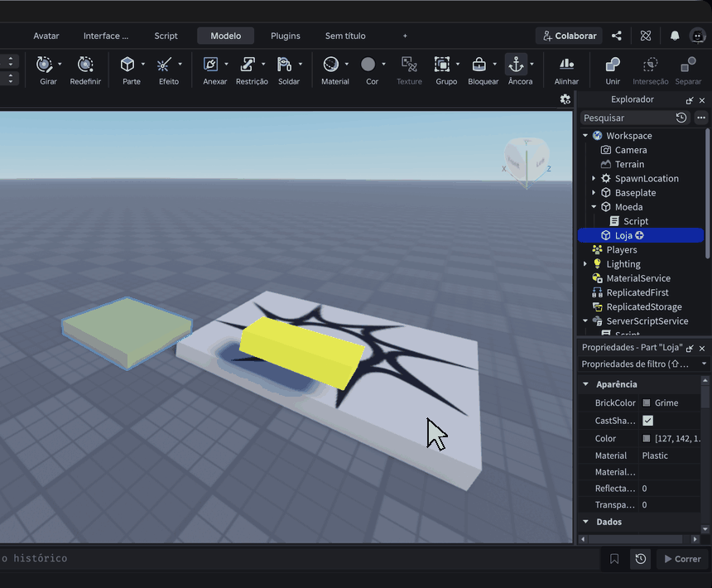
Task: Expand the Lighting node
Action: pos(585,264)
